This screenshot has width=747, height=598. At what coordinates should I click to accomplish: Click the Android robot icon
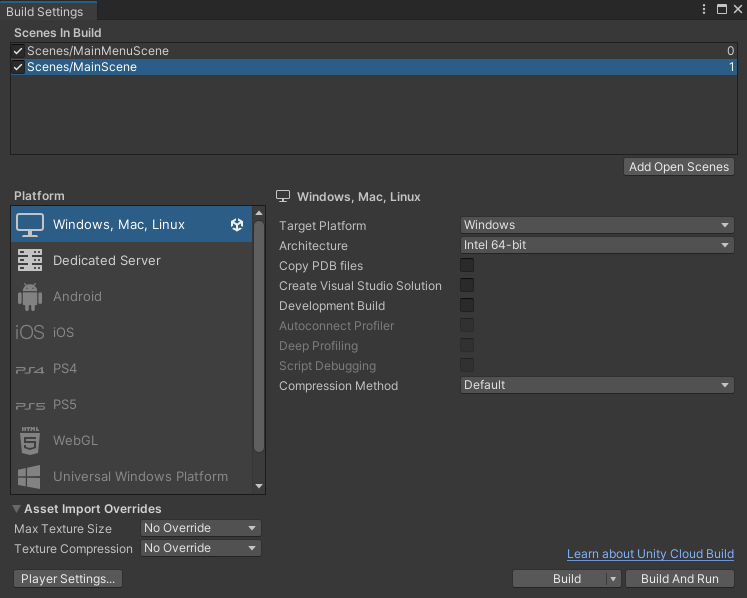[30, 296]
